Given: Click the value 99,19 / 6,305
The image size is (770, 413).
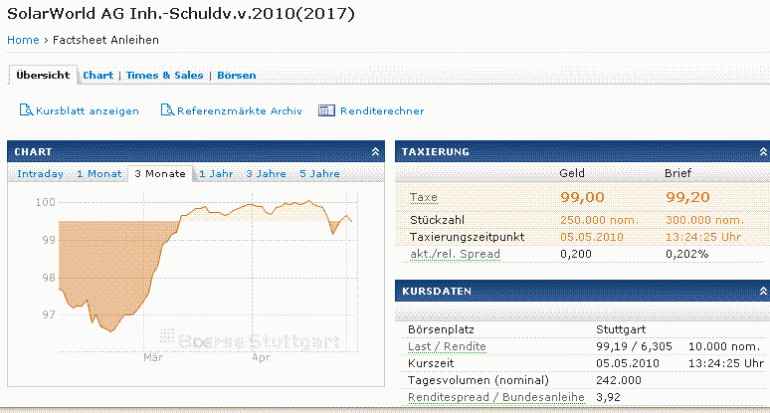Looking at the screenshot, I should (634, 347).
